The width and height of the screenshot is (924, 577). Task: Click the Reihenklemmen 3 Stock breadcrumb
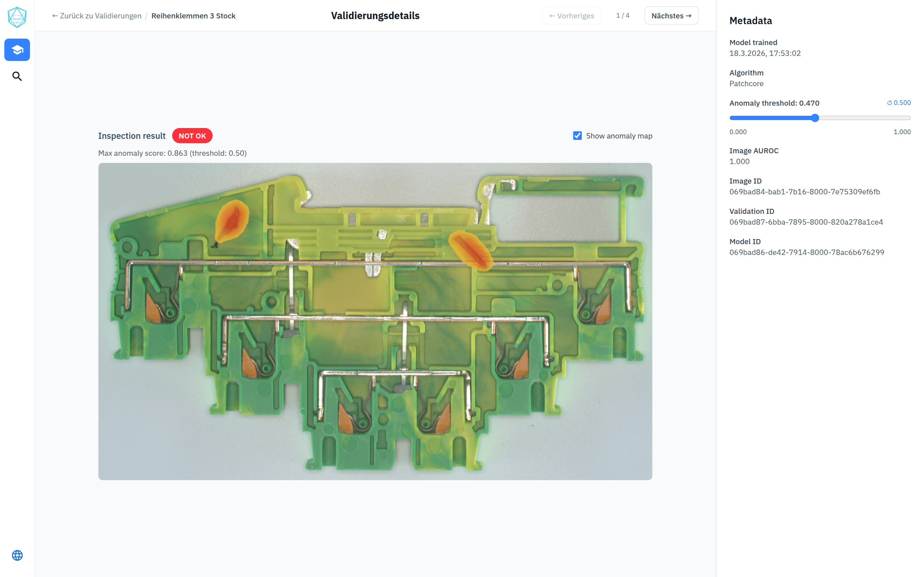pyautogui.click(x=193, y=16)
